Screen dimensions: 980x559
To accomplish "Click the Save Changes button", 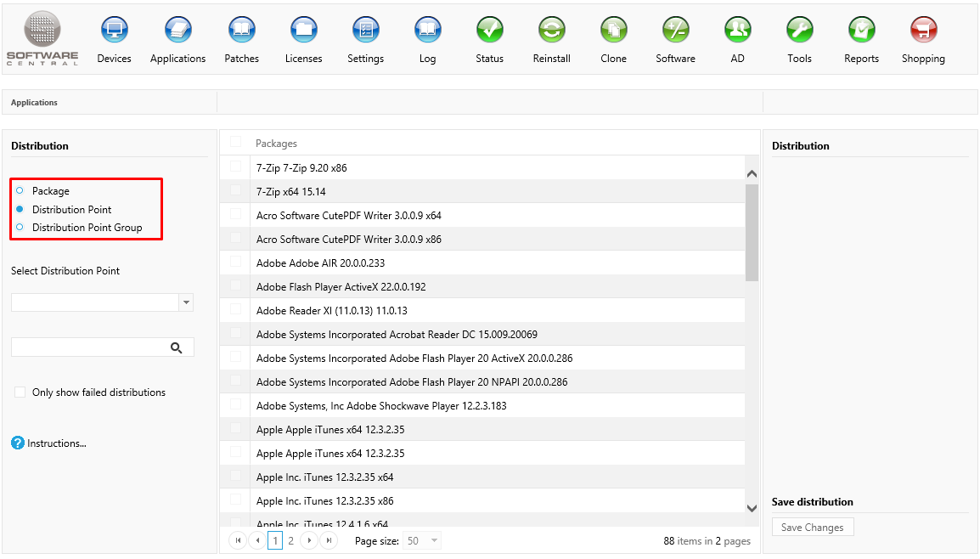I will coord(812,528).
